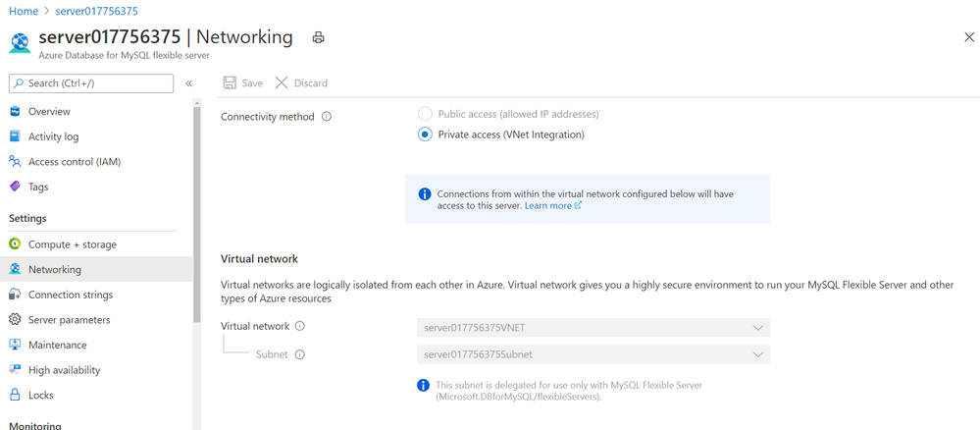
Task: Click the external link icon after Learn more
Action: pyautogui.click(x=578, y=205)
